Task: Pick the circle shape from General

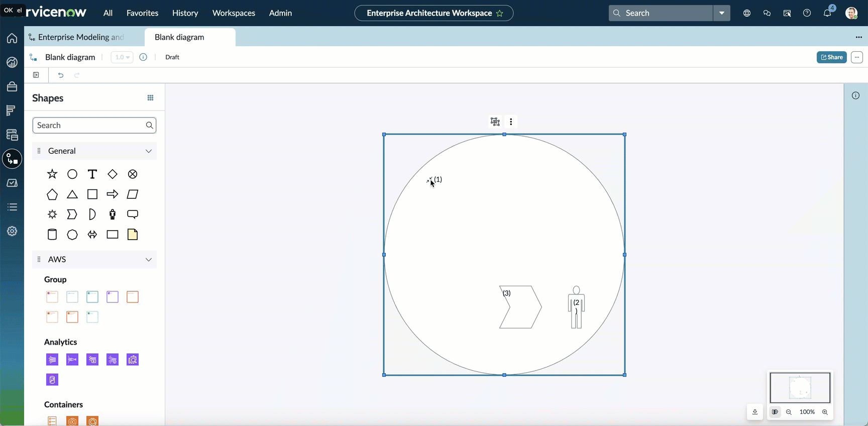Action: (72, 174)
